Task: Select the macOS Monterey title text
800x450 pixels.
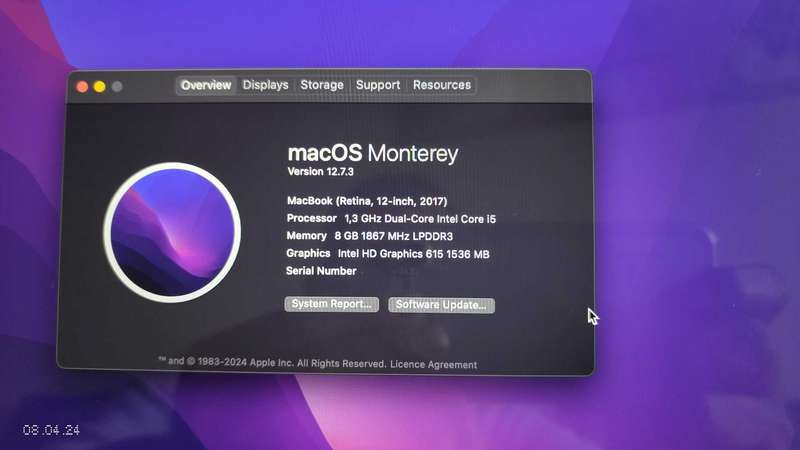Action: click(x=373, y=153)
